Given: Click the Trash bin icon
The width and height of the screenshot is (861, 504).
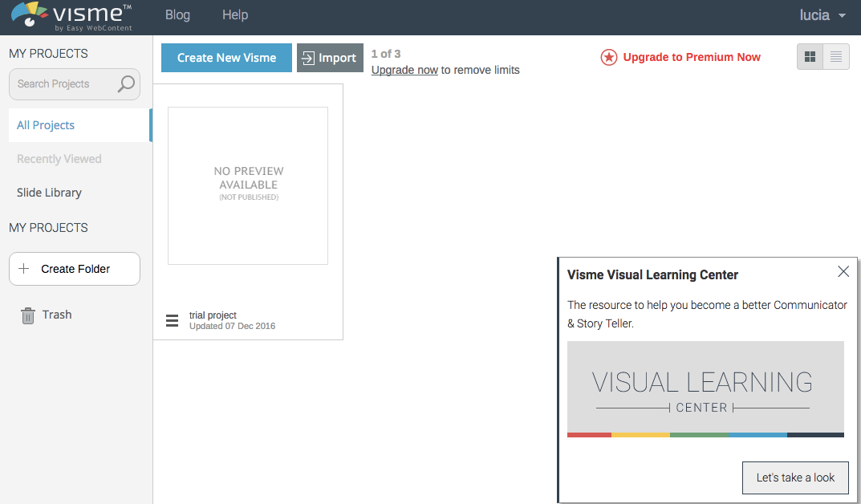Looking at the screenshot, I should click(x=27, y=315).
